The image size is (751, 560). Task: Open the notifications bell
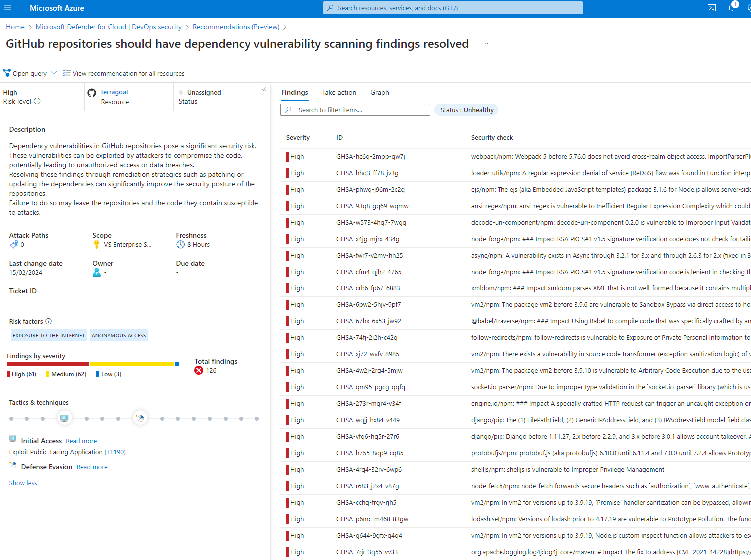tap(732, 8)
